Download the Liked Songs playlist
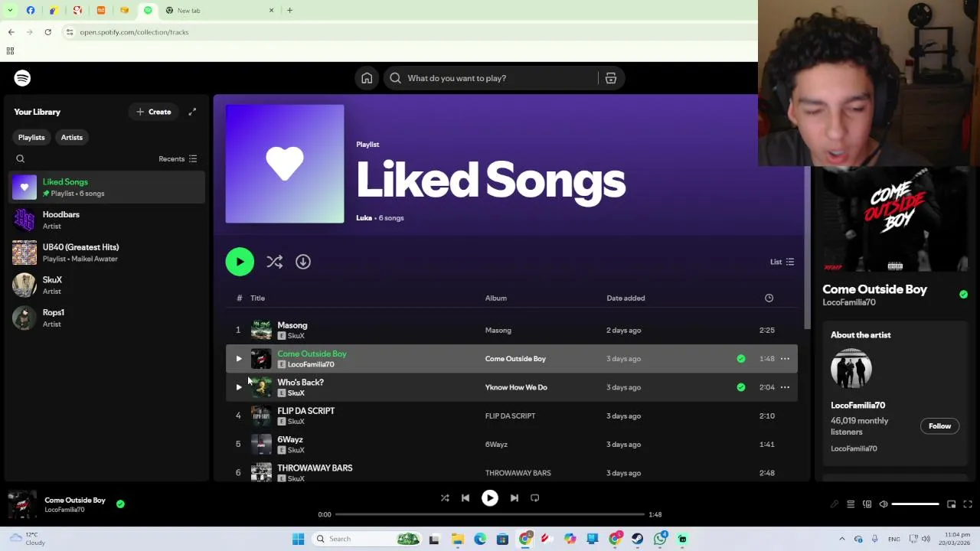This screenshot has height=551, width=980. pyautogui.click(x=303, y=262)
